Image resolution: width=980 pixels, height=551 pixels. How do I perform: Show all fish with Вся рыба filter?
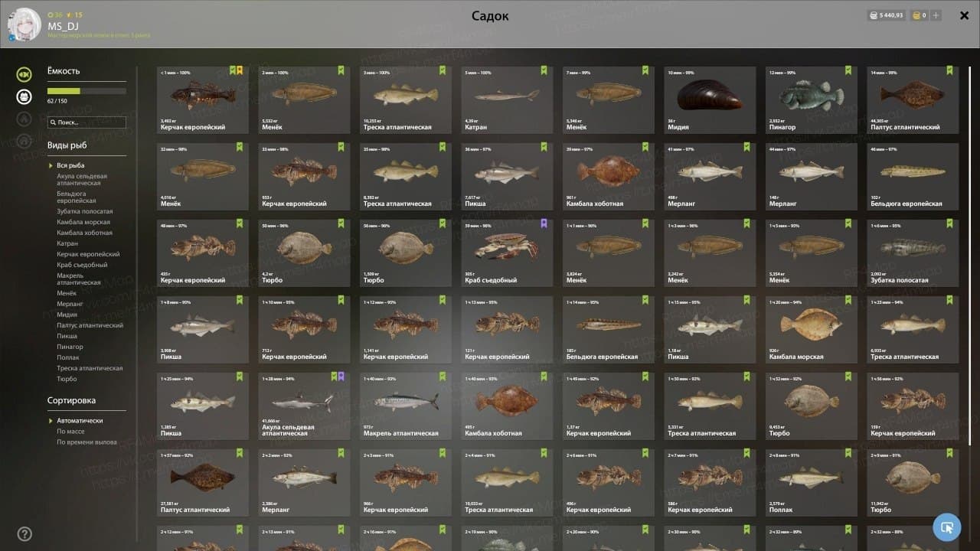coord(70,165)
